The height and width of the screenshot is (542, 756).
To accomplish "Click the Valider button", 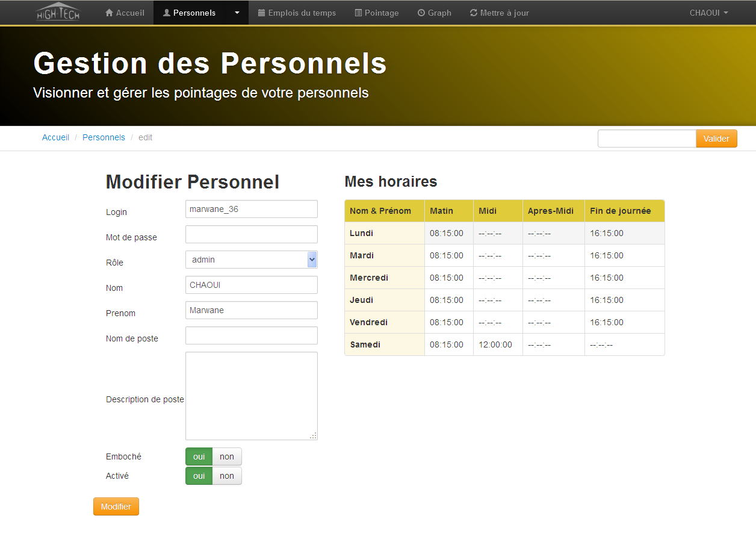I will 716,139.
